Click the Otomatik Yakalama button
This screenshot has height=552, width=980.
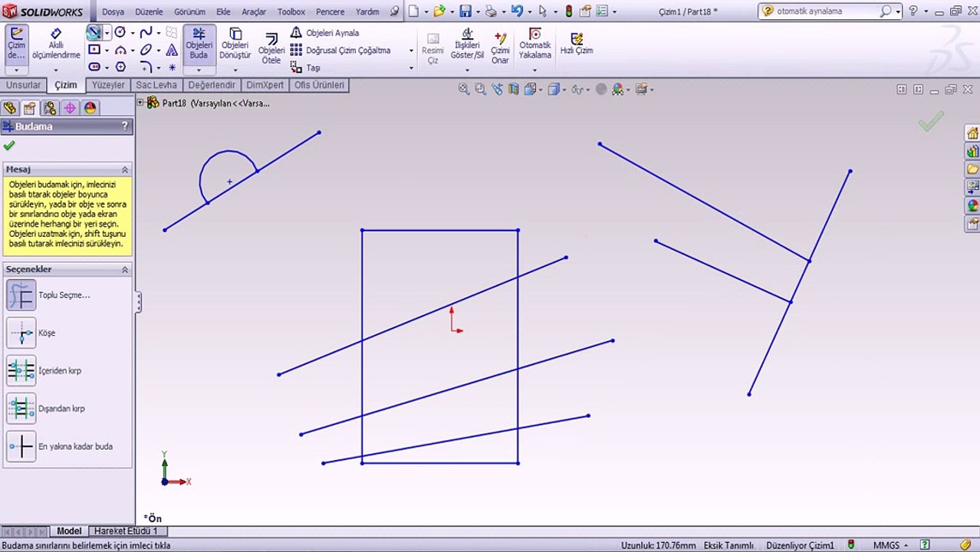click(x=534, y=44)
